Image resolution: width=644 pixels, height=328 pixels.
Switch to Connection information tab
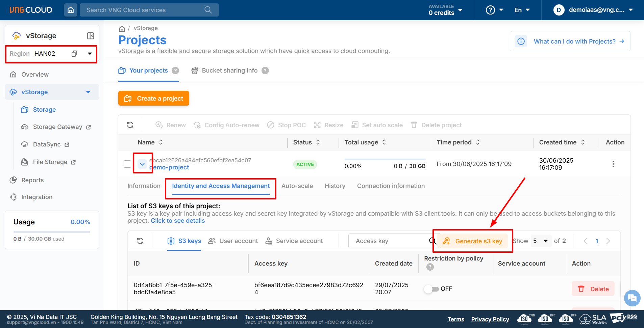(x=391, y=186)
